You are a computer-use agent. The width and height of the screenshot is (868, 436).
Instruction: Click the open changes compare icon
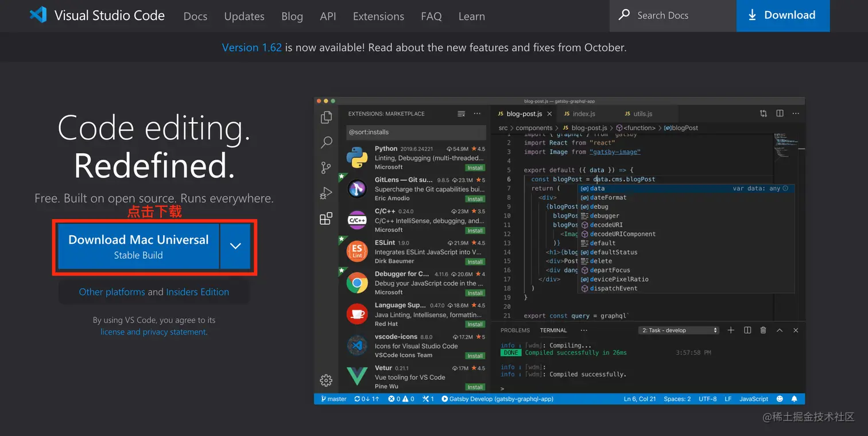click(764, 114)
